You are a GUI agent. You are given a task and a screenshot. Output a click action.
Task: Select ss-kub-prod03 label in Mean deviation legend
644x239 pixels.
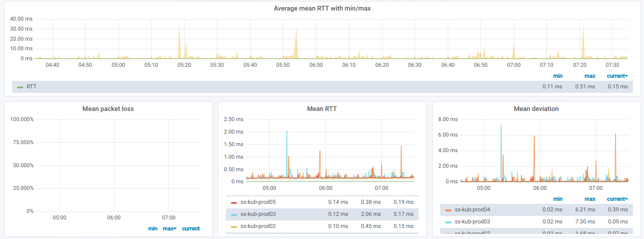click(472, 222)
